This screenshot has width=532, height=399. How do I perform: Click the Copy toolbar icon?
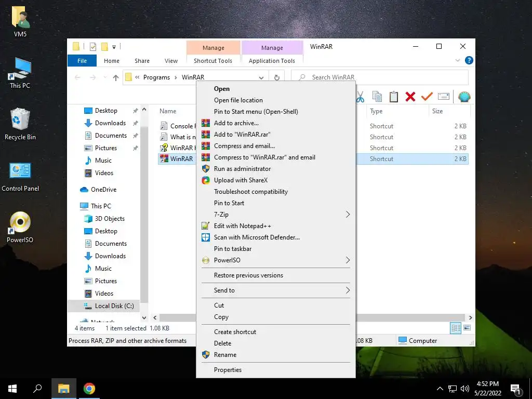tap(377, 97)
